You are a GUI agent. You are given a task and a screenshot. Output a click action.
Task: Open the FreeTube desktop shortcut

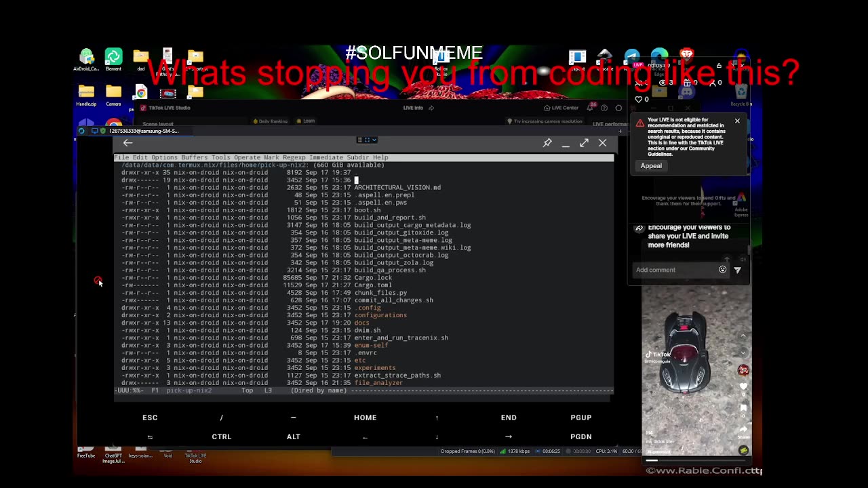[86, 451]
